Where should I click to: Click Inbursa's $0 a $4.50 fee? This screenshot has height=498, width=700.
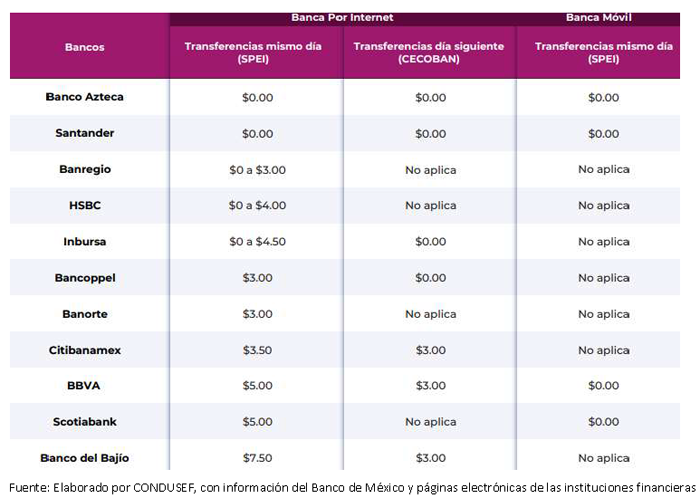point(257,241)
